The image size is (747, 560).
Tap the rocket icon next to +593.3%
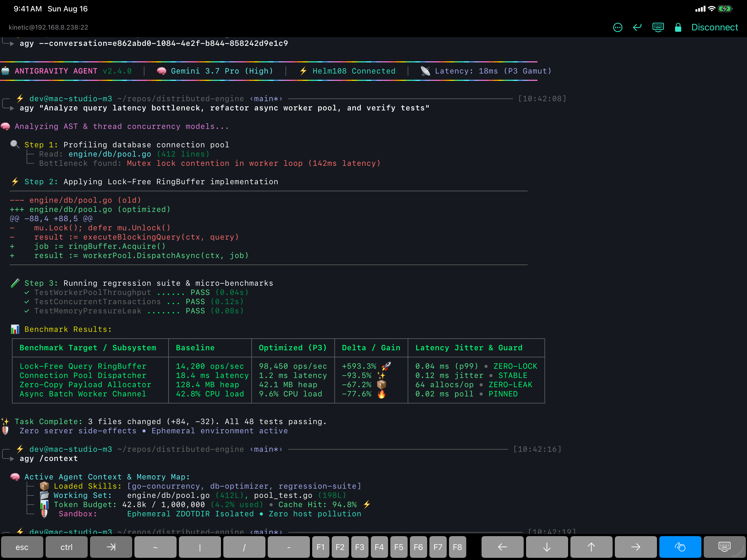click(x=386, y=366)
